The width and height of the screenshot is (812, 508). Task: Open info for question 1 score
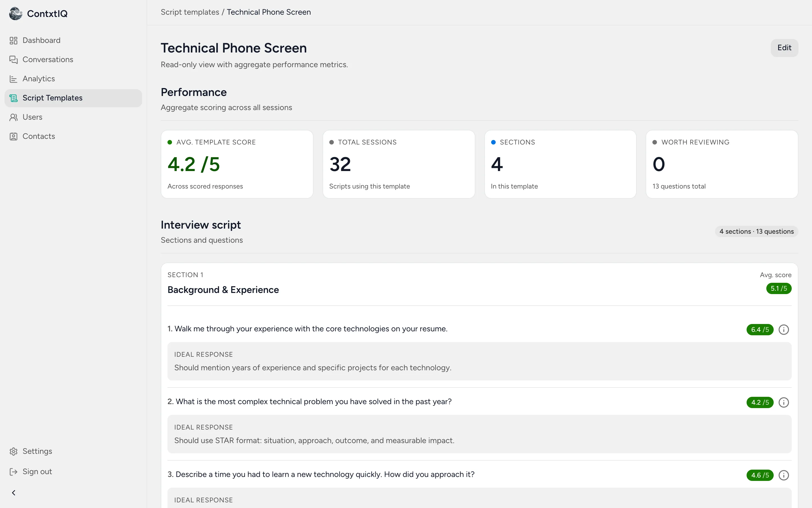point(784,330)
